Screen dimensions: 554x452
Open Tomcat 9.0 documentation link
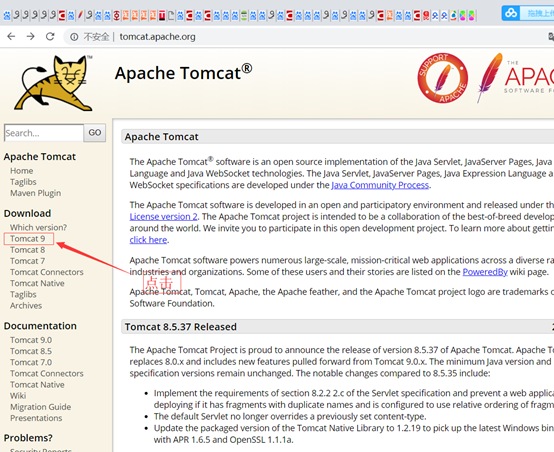pyautogui.click(x=31, y=340)
